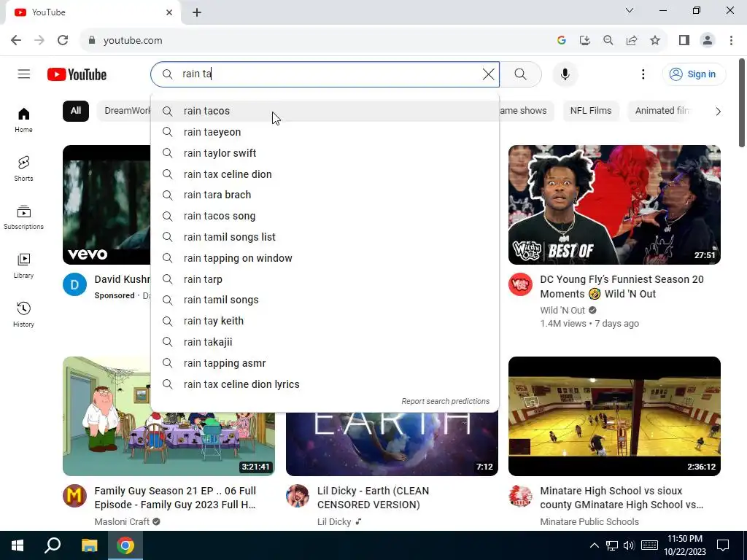Clear the search box with the X

pyautogui.click(x=488, y=74)
